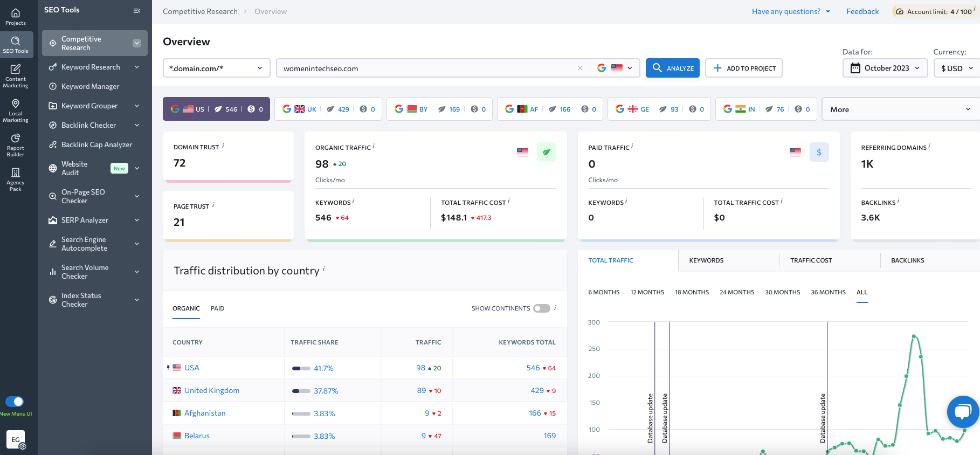Screen dimensions: 980x455
Task: Select 12 Months chart range
Action: (647, 292)
